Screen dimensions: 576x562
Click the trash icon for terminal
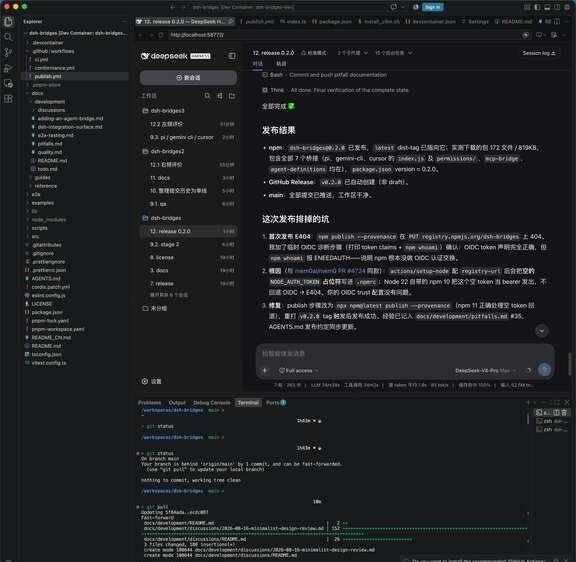564,412
